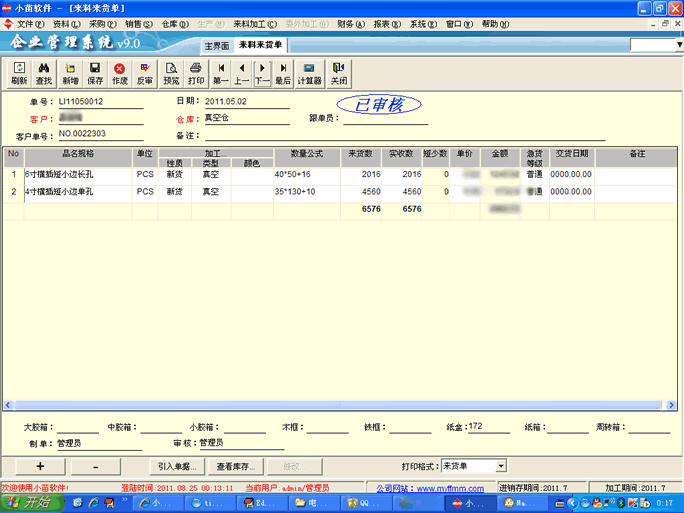Save the document with 保存 icon
The image size is (684, 513).
[95, 74]
